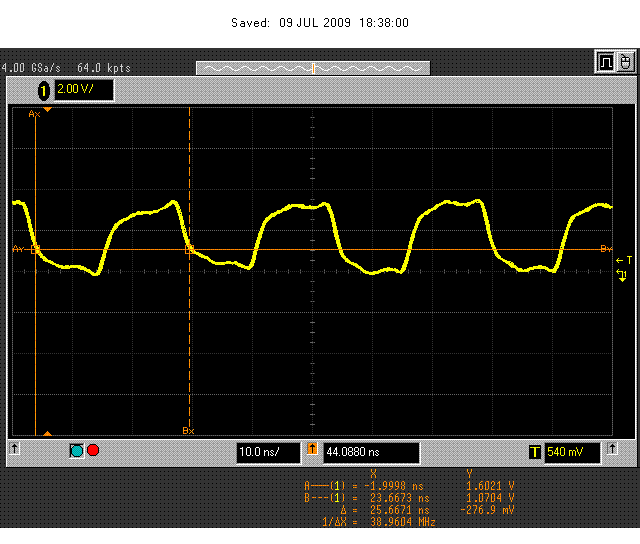640x544 pixels.
Task: Click marker A Y value 1.6021 V
Action: [x=490, y=486]
